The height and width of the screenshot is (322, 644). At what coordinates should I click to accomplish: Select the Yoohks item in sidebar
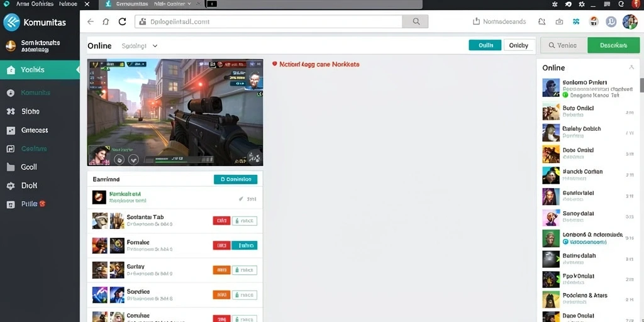click(x=40, y=70)
